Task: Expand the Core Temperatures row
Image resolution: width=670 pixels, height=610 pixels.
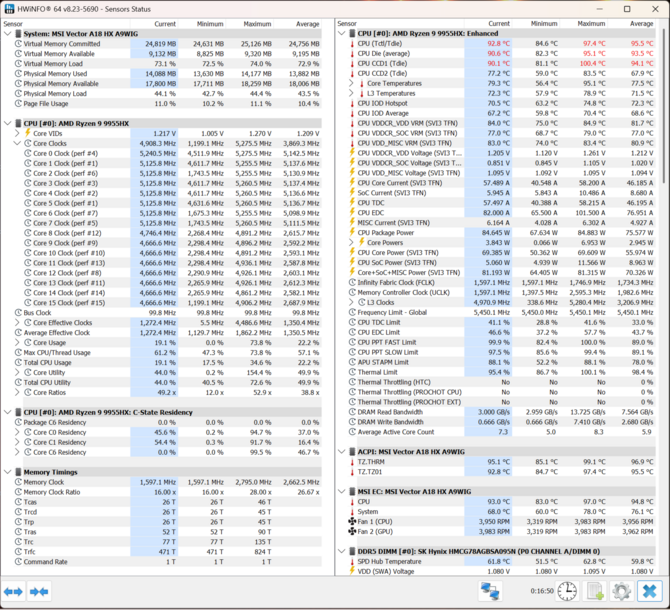Action: [x=351, y=83]
